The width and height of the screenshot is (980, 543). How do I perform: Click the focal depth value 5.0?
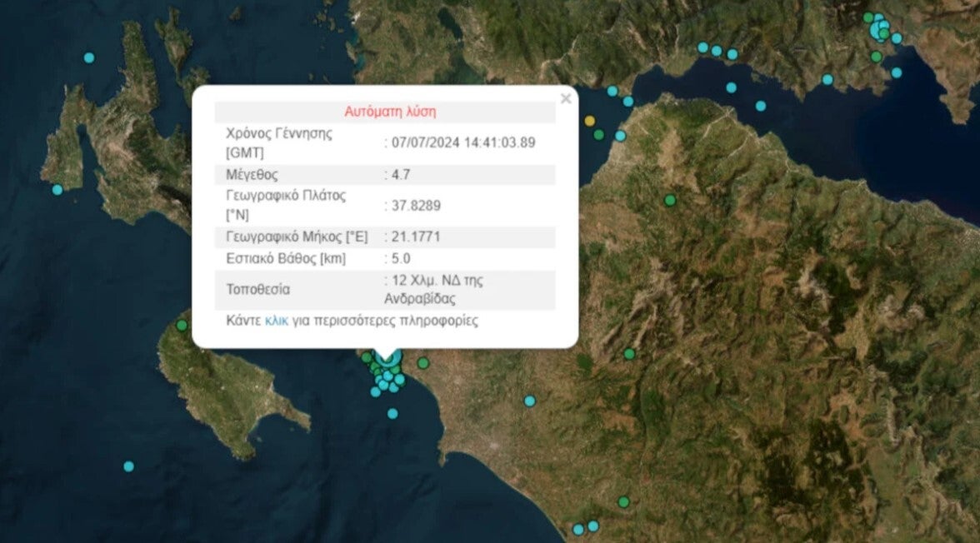click(398, 258)
